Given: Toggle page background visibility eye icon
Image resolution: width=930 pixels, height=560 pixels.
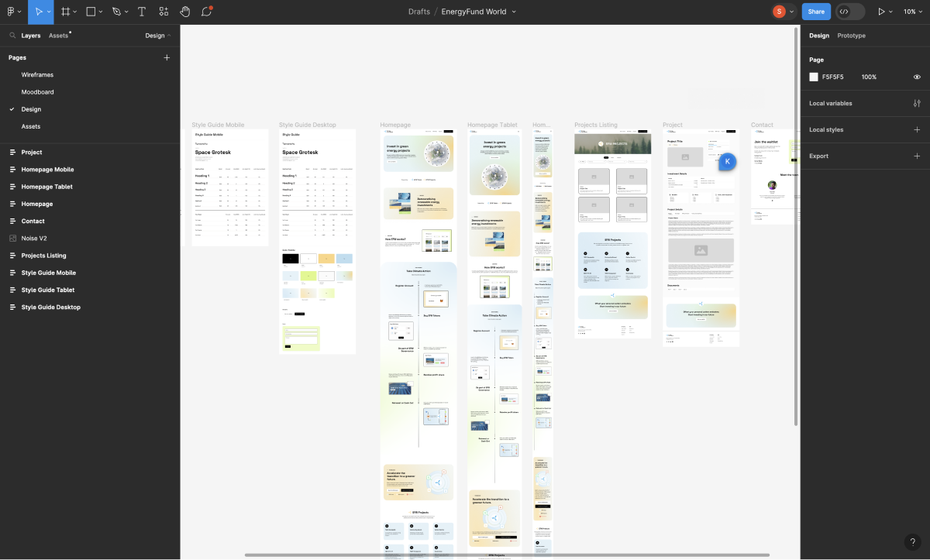Looking at the screenshot, I should 916,77.
